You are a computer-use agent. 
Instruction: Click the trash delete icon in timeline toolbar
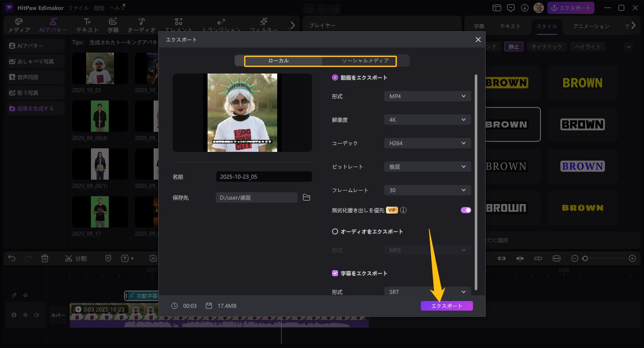44,258
